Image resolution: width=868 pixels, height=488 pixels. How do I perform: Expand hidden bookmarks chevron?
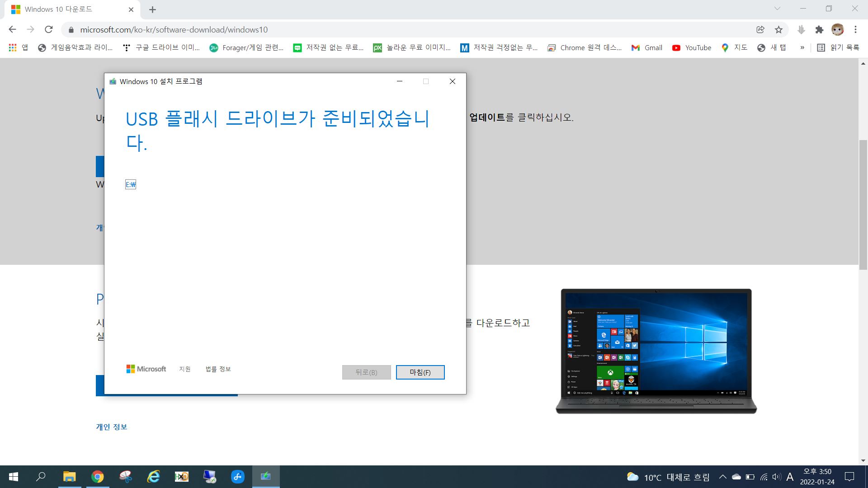pyautogui.click(x=802, y=47)
